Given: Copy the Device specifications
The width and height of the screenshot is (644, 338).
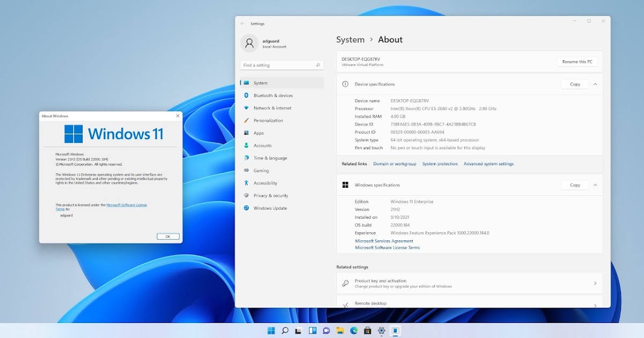Looking at the screenshot, I should point(575,84).
